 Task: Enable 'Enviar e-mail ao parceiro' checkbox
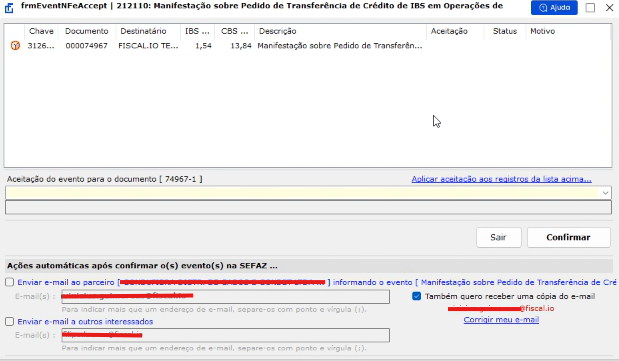coord(9,282)
